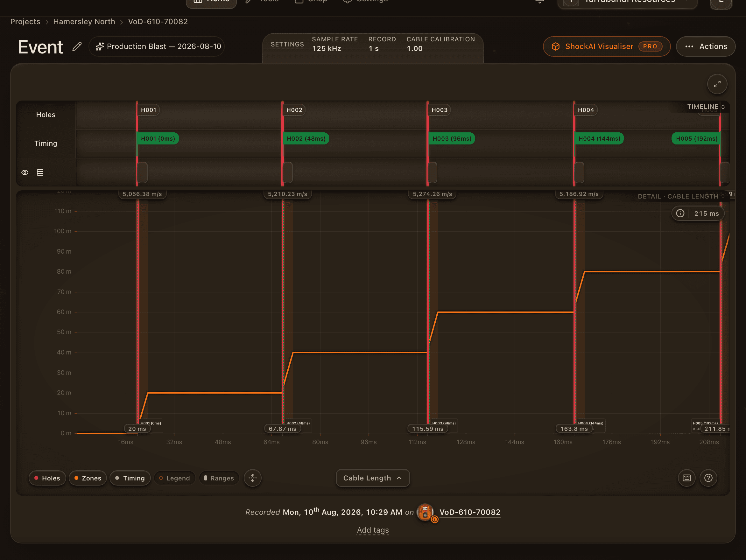Click the 67.87 ms time label
Viewport: 746px width, 560px height.
(x=283, y=429)
